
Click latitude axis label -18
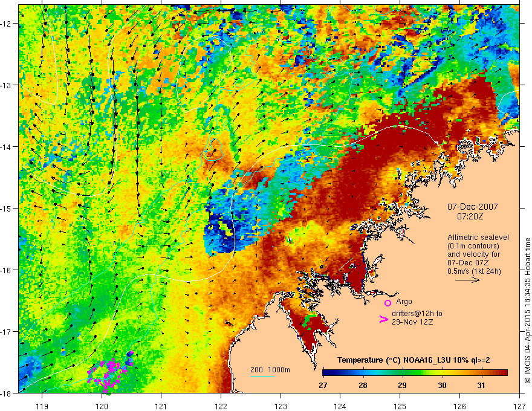coord(7,393)
